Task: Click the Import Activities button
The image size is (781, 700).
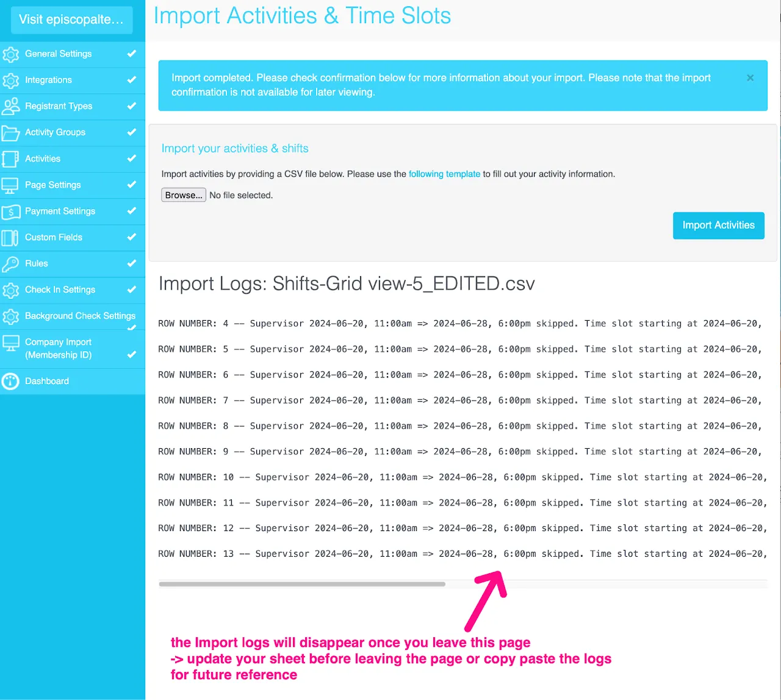Action: [718, 226]
